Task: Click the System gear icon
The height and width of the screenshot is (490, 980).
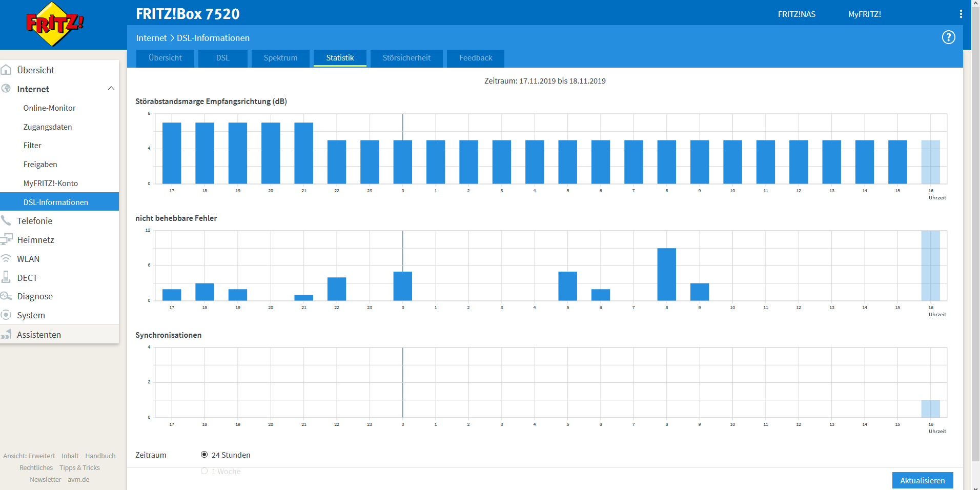Action: click(x=6, y=315)
